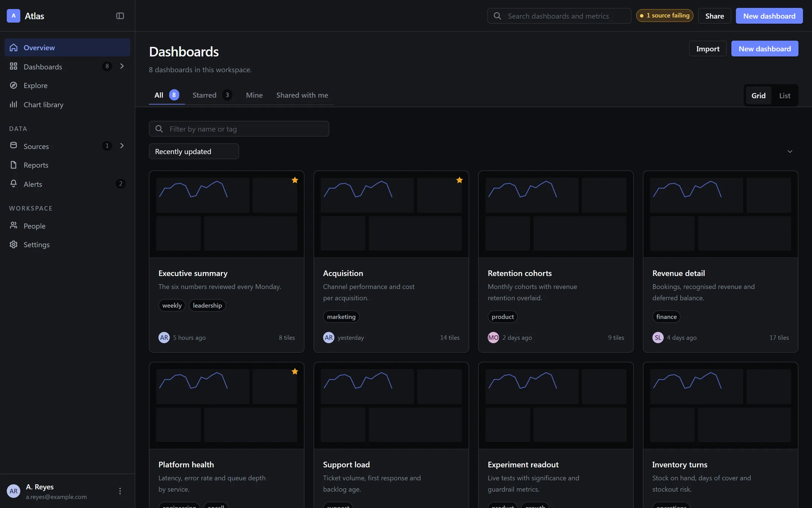812x508 pixels.
Task: Select the All tab
Action: click(167, 95)
